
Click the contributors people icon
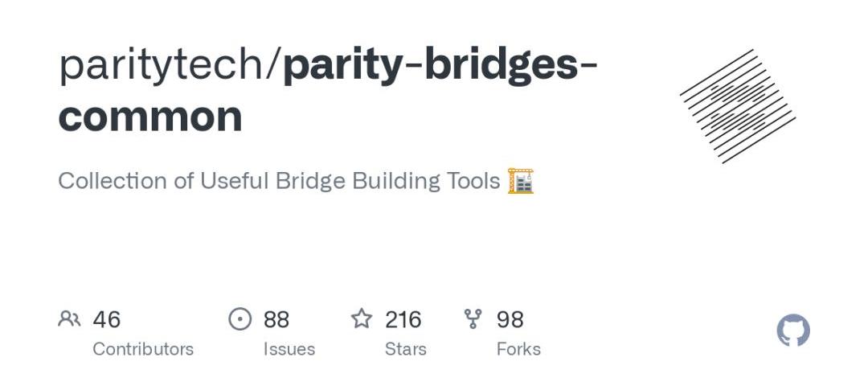[x=70, y=319]
